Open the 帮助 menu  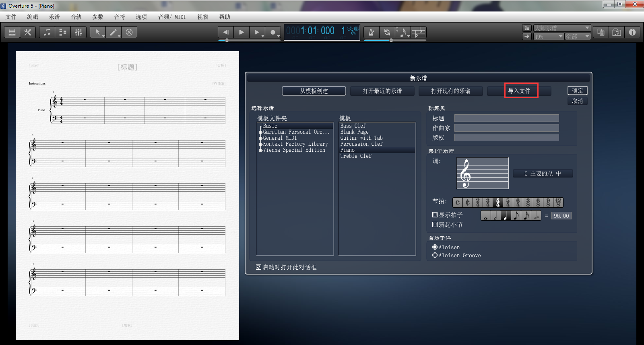pyautogui.click(x=225, y=17)
